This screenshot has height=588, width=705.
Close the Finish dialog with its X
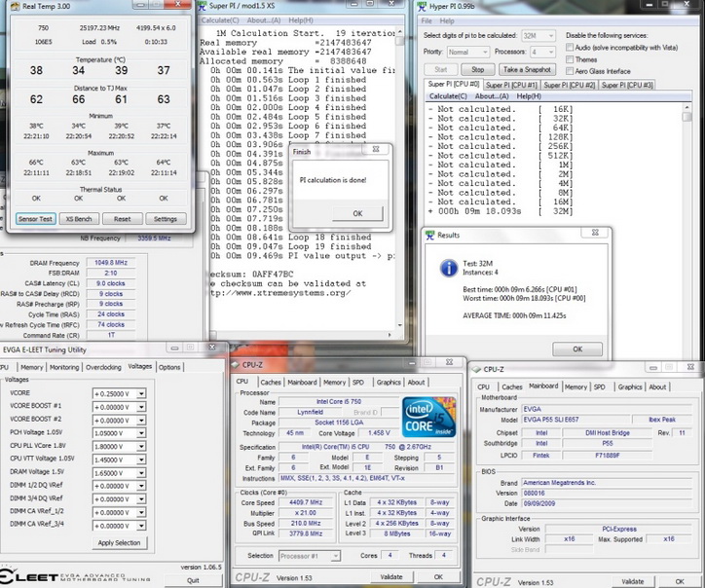(376, 149)
